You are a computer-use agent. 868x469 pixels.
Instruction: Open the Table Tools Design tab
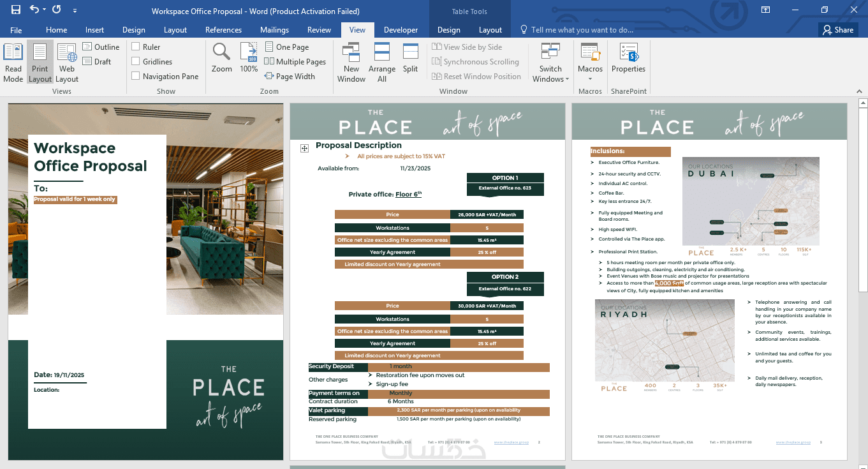pos(449,29)
